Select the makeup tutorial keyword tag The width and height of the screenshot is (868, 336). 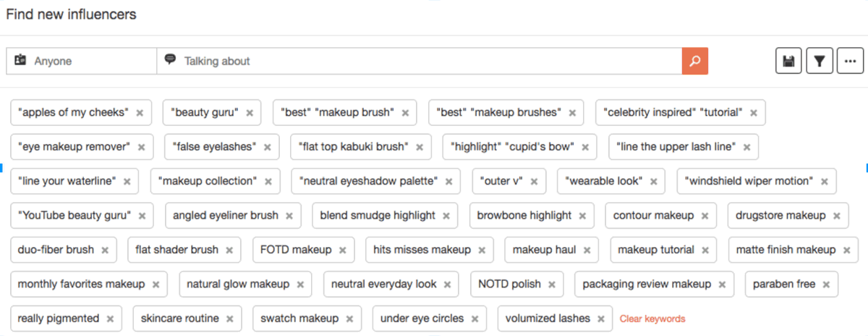656,250
